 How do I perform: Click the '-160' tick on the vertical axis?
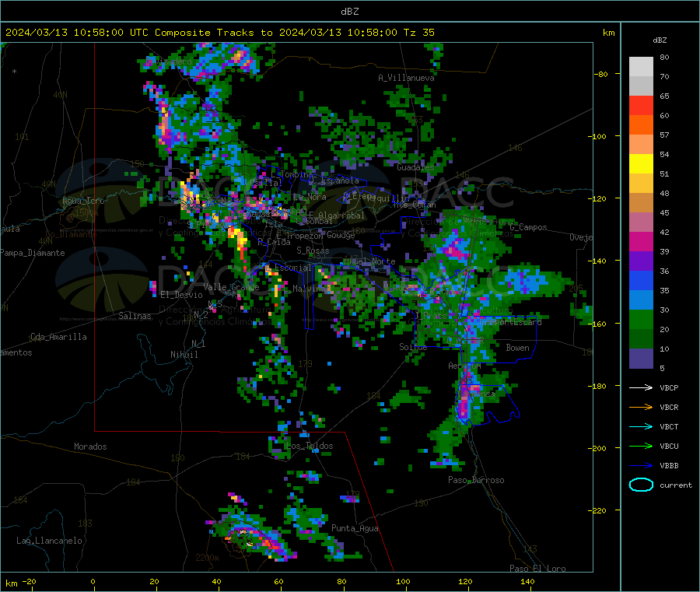pos(598,324)
